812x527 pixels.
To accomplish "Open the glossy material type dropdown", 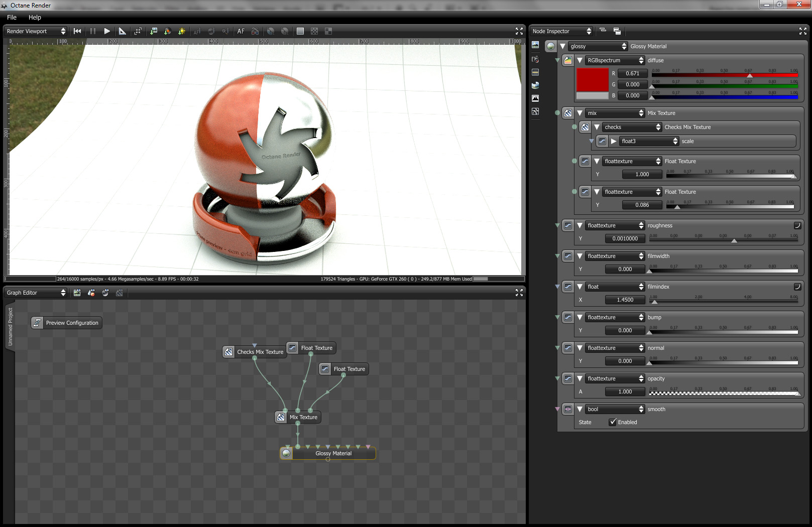I will (x=599, y=46).
